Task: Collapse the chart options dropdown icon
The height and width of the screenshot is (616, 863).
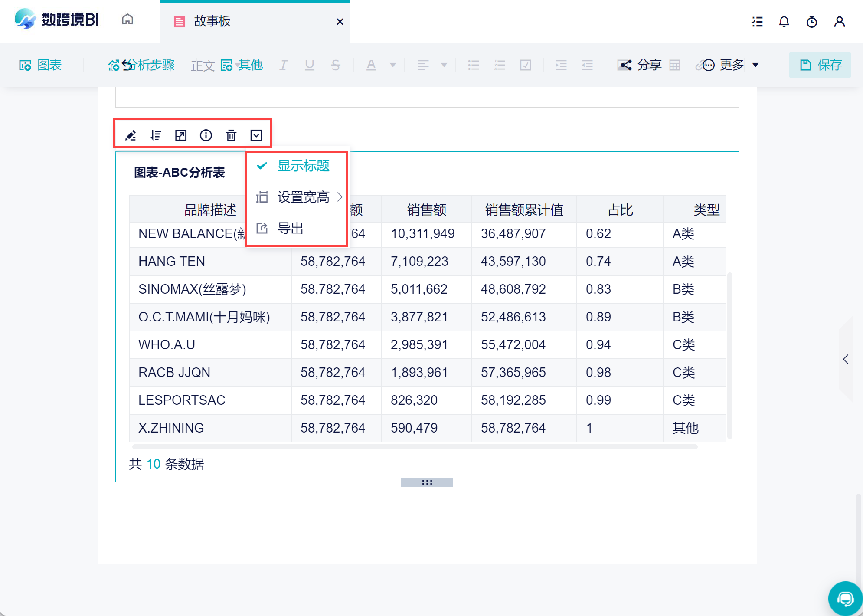Action: (256, 135)
